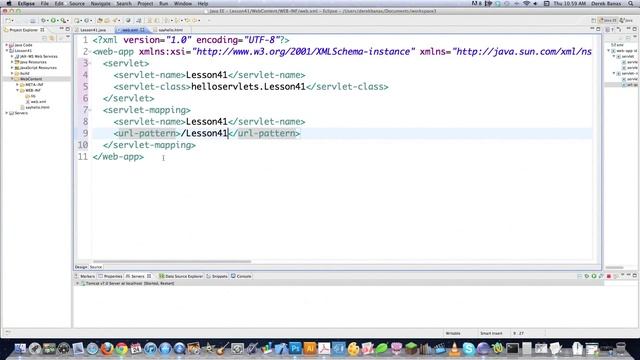Viewport: 640px width, 360px height.
Task: Open the Run menu
Action: tap(163, 4)
